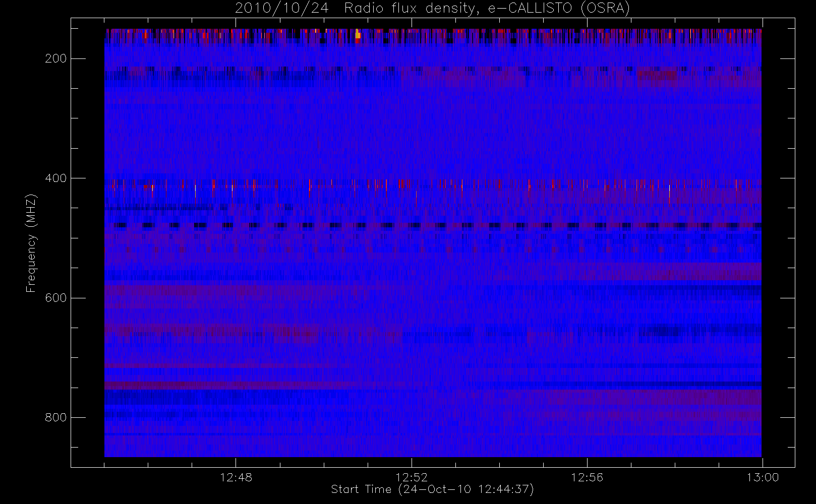This screenshot has width=816, height=504.
Task: Select the '200' frequency axis label
Action: pos(55,59)
